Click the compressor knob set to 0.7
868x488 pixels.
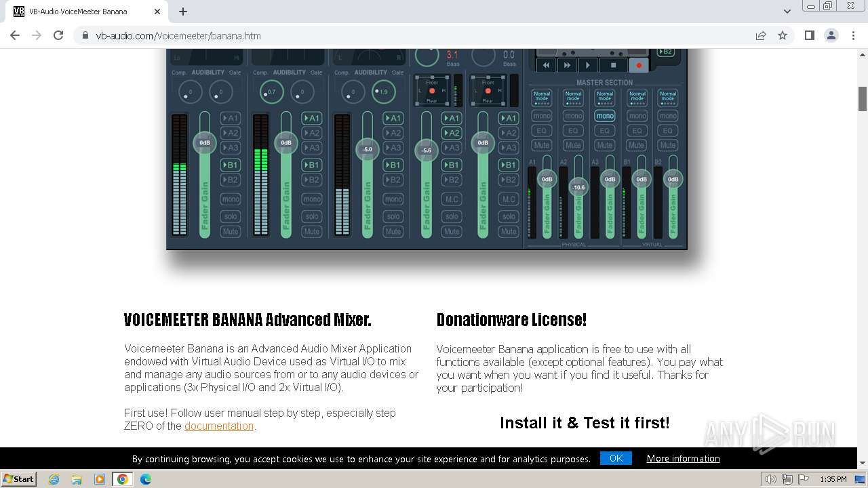[x=272, y=91]
